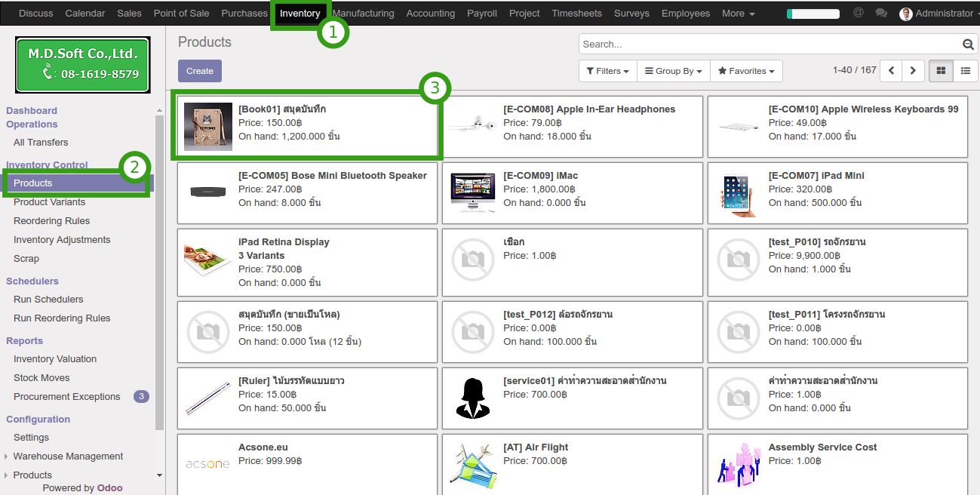Go to the Sales menu
This screenshot has height=495, width=980.
(129, 14)
